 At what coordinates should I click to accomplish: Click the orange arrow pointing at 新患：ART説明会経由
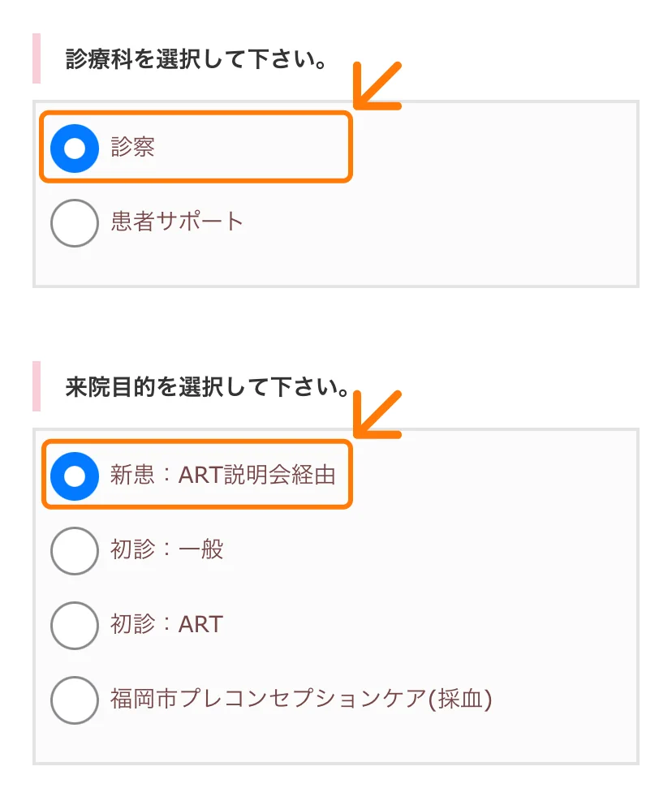point(377,414)
